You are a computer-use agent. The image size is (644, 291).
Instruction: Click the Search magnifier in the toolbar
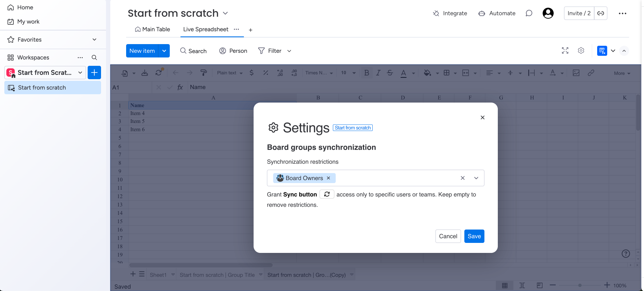coord(183,51)
